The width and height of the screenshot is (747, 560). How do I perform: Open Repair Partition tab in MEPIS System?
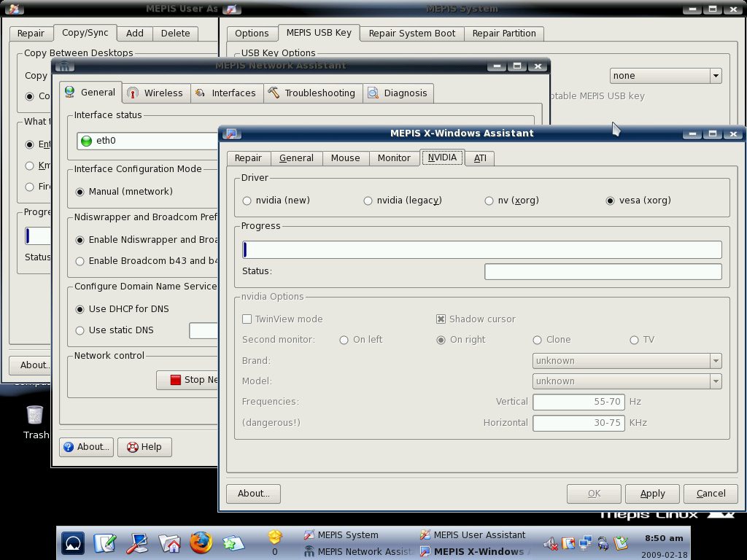pos(504,34)
